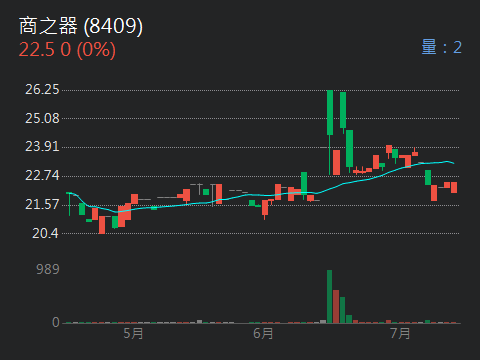Click the end of the cyan moving average line
This screenshot has height=360, width=480.
coord(453,163)
